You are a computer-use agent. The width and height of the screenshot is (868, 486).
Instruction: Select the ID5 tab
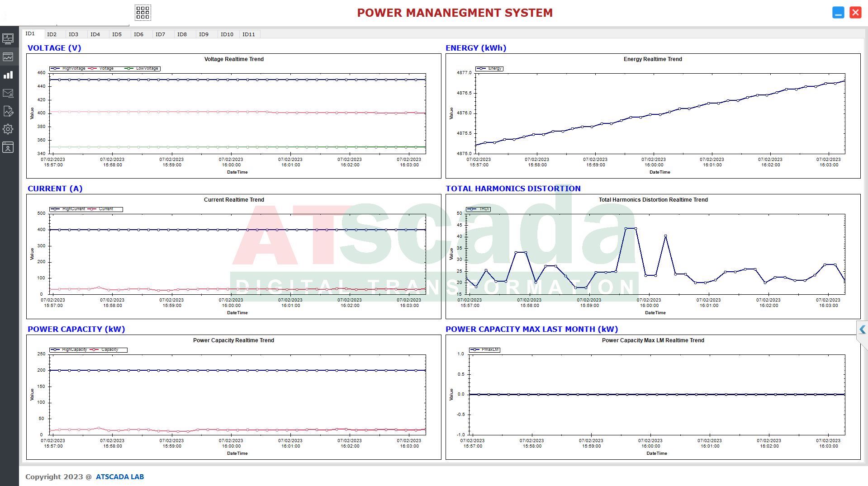pyautogui.click(x=117, y=34)
